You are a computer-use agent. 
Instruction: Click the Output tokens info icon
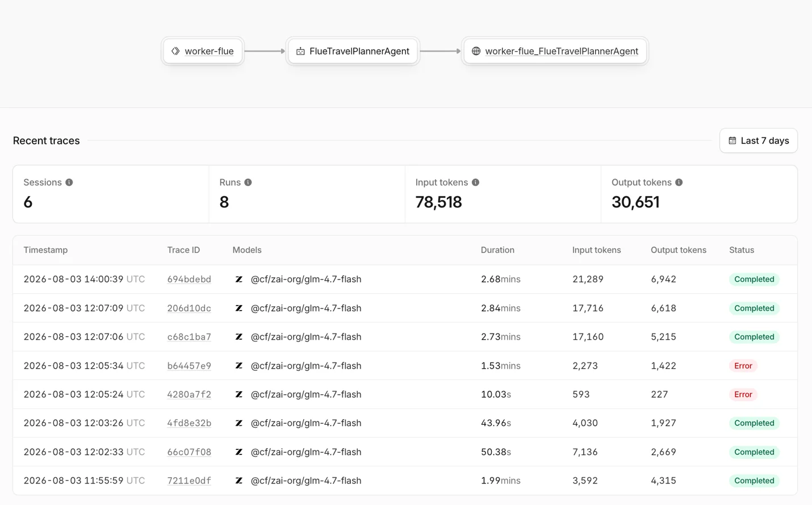[x=679, y=182]
